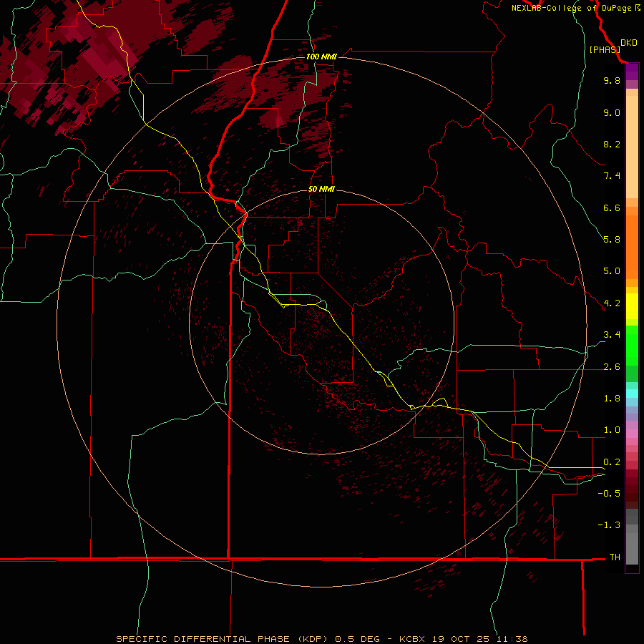644x644 pixels.
Task: Click the -1.3 scale value
Action: click(609, 525)
